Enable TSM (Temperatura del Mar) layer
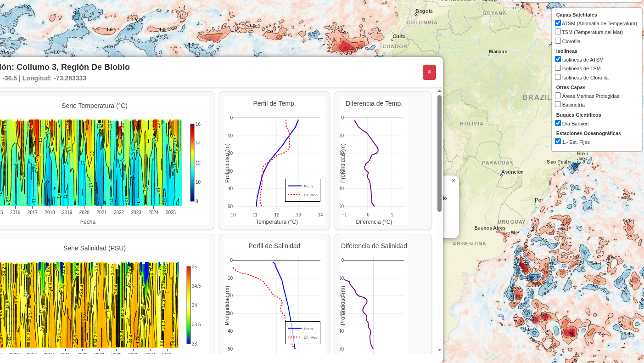Viewport: 644px width, 363px height. coord(558,32)
